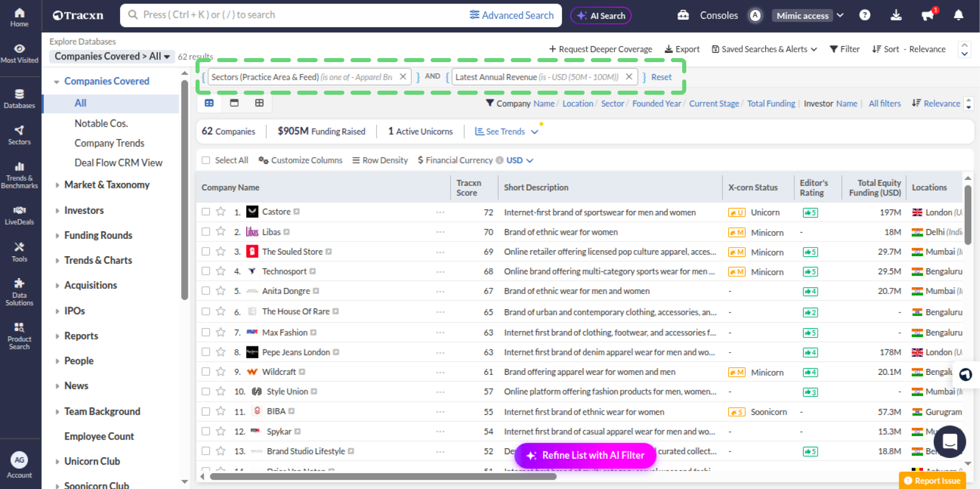Click the download icon in header
Screen dimensions: 980x489
[896, 15]
